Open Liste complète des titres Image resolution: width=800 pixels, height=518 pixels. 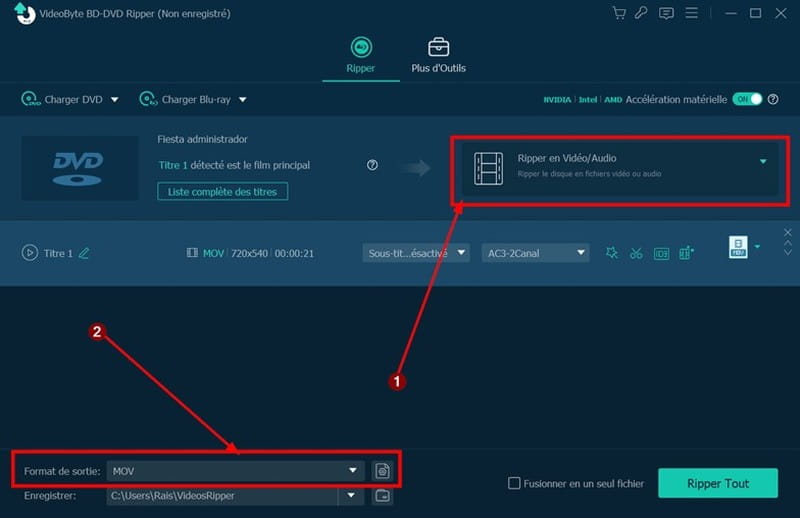pyautogui.click(x=222, y=191)
